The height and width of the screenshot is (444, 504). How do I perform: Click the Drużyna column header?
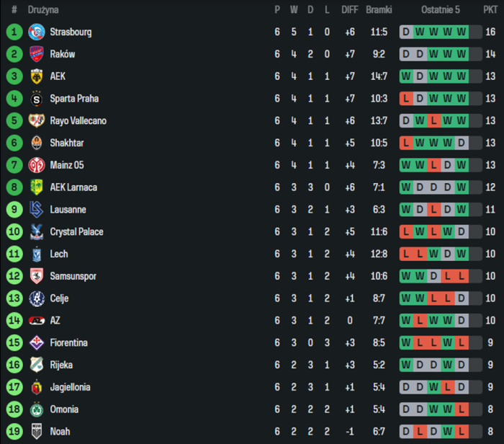point(43,10)
